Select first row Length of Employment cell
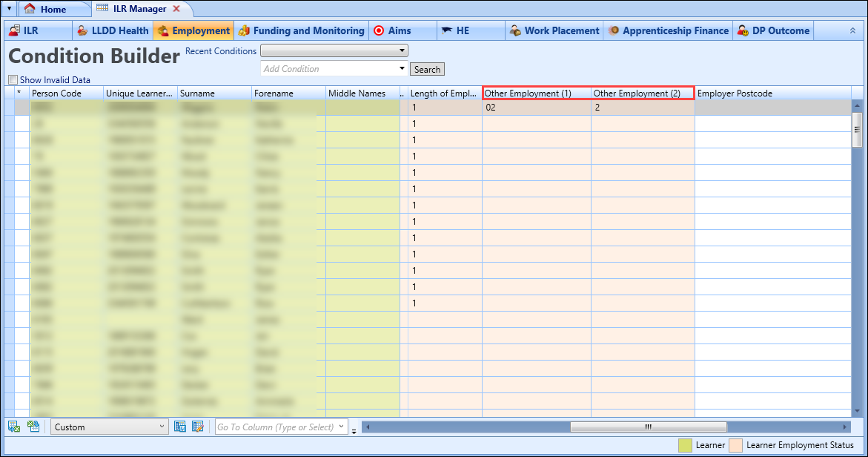The height and width of the screenshot is (457, 868). pyautogui.click(x=445, y=108)
